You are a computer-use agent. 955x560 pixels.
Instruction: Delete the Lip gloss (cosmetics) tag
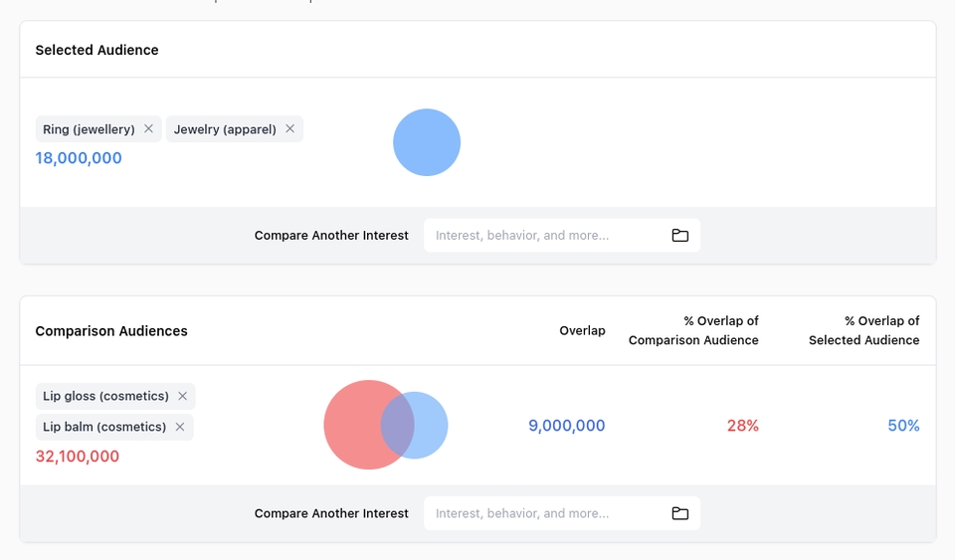click(x=182, y=396)
